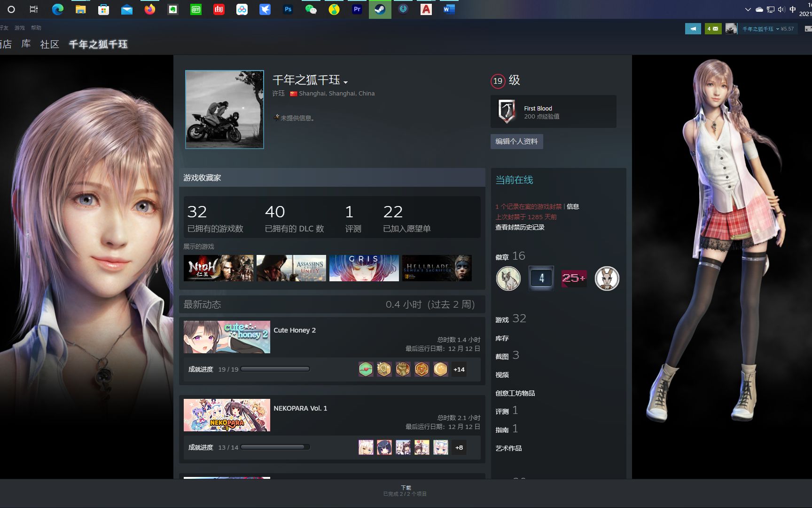
Task: Open the 库存 inventory link
Action: (502, 338)
